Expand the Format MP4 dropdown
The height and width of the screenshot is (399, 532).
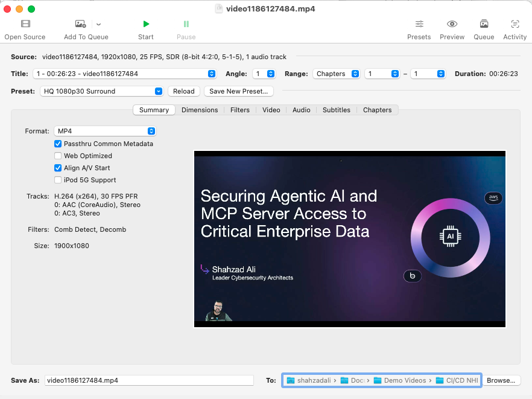105,131
